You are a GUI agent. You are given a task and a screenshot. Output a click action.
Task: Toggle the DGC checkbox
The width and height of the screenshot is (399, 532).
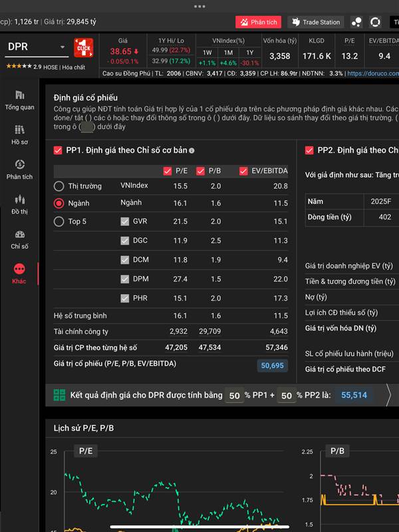[125, 241]
